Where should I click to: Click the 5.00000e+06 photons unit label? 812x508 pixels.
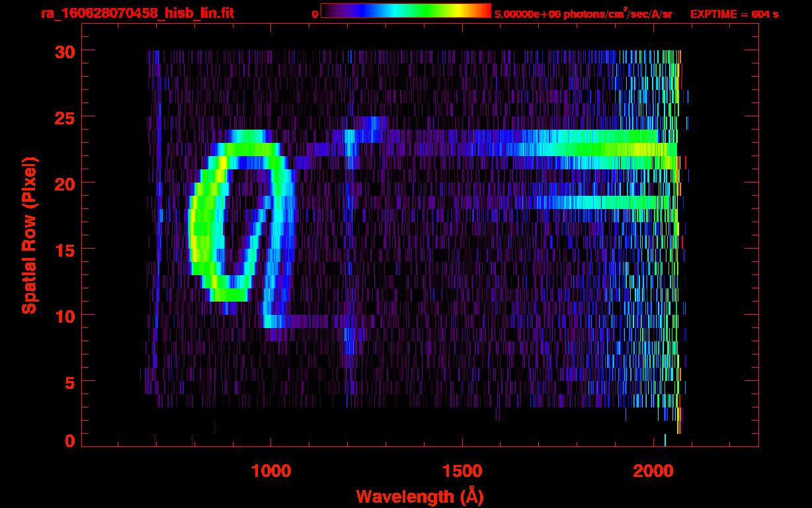coord(583,14)
